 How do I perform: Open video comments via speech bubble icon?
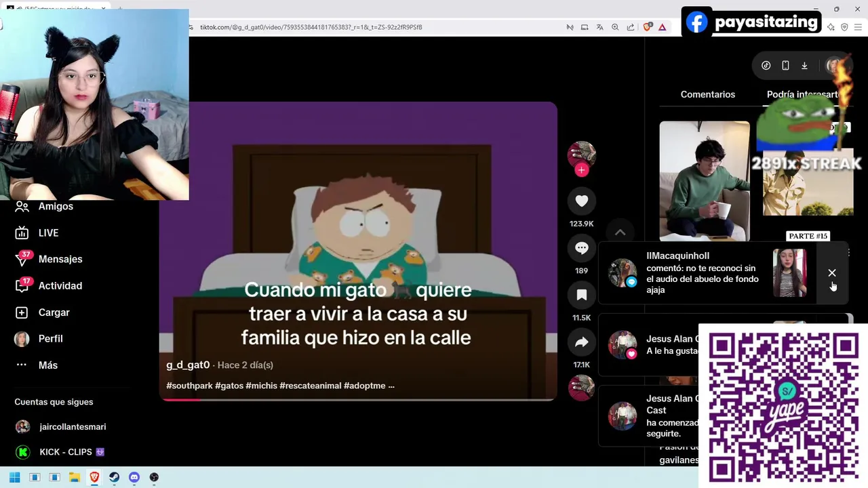[x=581, y=248]
